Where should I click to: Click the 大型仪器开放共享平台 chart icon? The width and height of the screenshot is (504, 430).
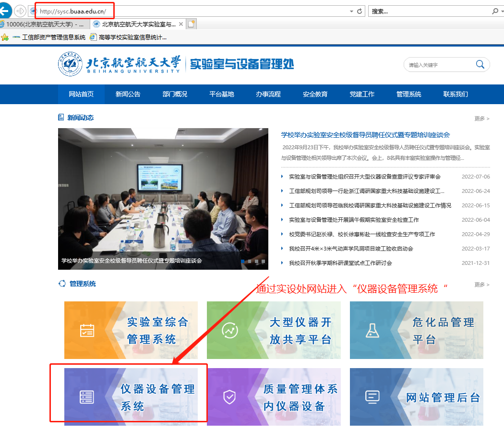click(x=229, y=331)
